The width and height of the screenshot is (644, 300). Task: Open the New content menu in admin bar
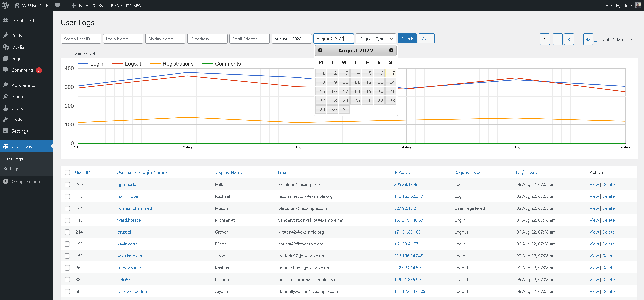coord(80,5)
